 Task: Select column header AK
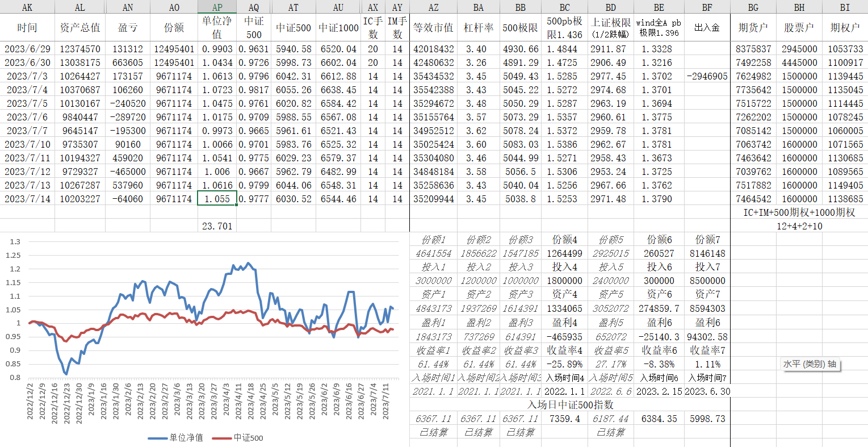(x=27, y=7)
